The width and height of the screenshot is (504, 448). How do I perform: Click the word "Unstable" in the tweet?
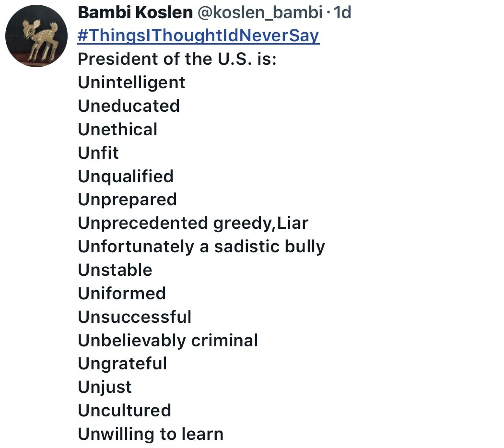[115, 270]
